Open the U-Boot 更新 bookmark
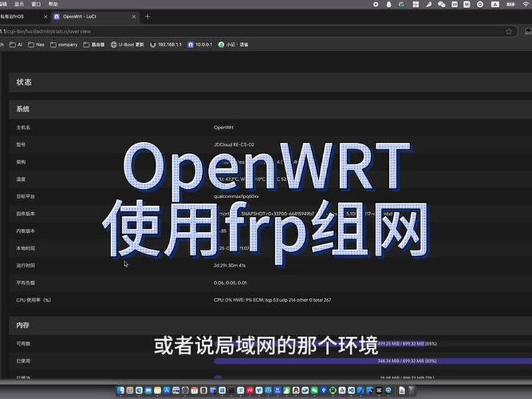 pyautogui.click(x=127, y=45)
